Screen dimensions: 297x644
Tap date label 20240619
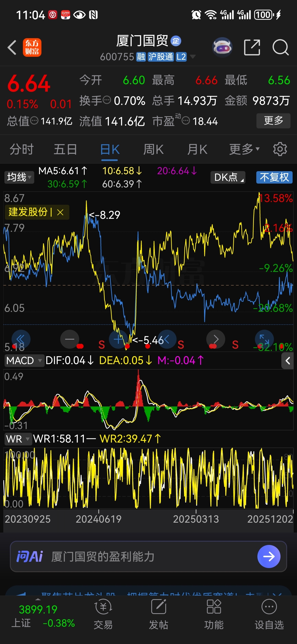98,519
